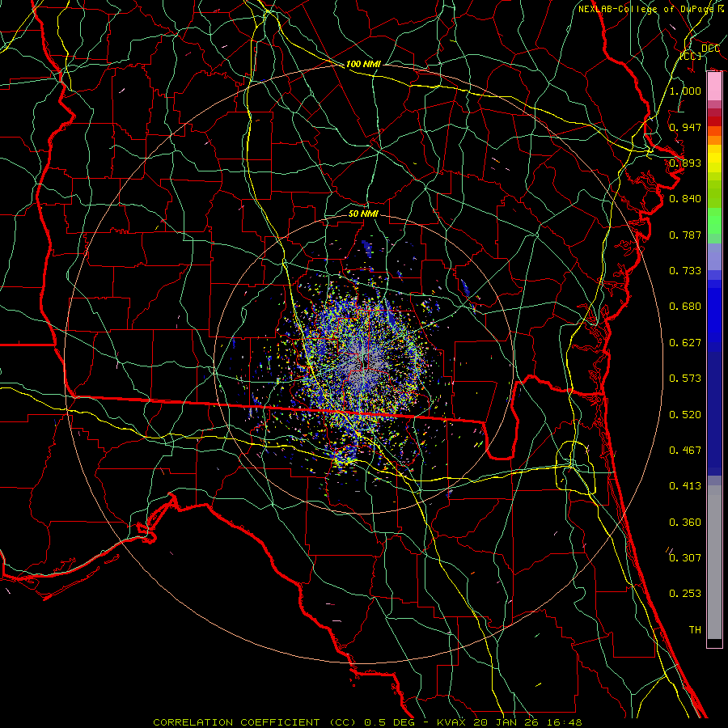Click the bright green swatch on the color scale

[714, 221]
